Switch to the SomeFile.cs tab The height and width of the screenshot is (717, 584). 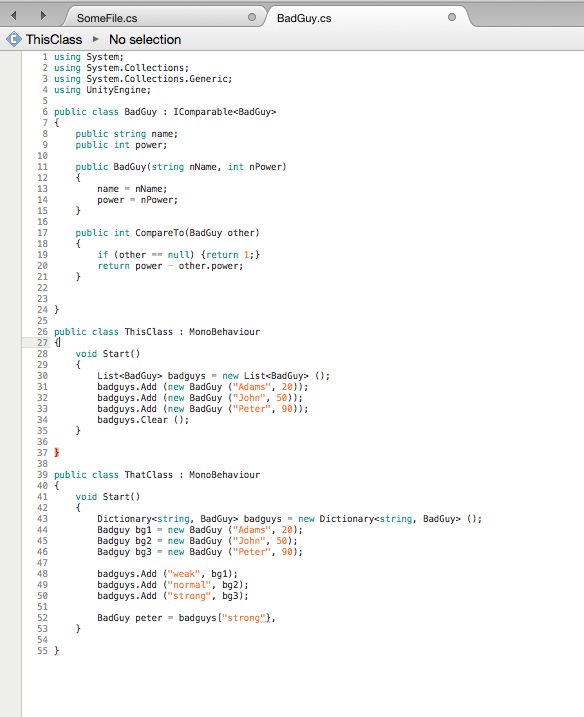107,18
